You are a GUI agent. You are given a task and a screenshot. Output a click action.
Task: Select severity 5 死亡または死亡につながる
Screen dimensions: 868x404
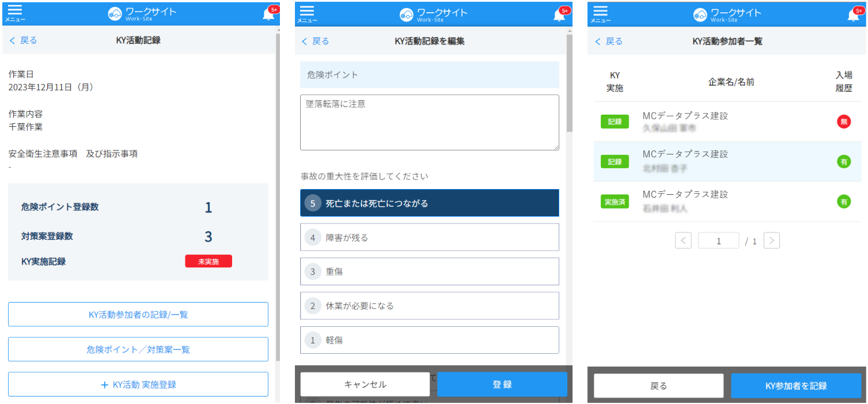tap(429, 203)
